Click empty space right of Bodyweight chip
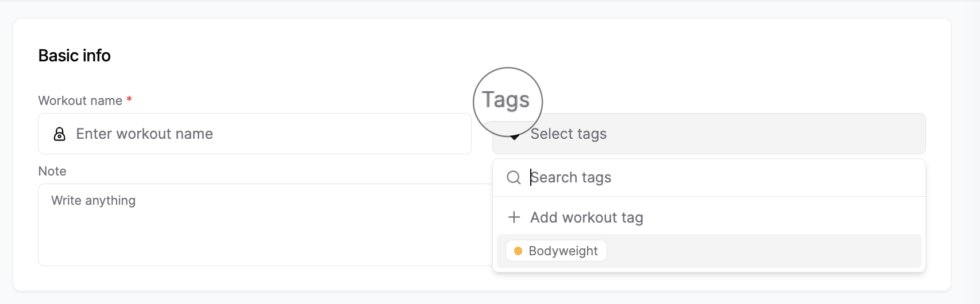 pos(764,251)
